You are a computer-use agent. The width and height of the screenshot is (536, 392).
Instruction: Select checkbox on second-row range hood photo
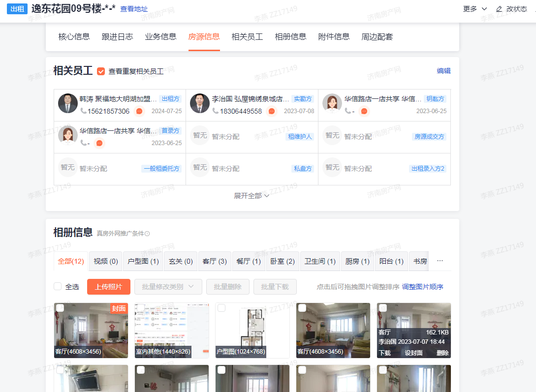pyautogui.click(x=60, y=370)
